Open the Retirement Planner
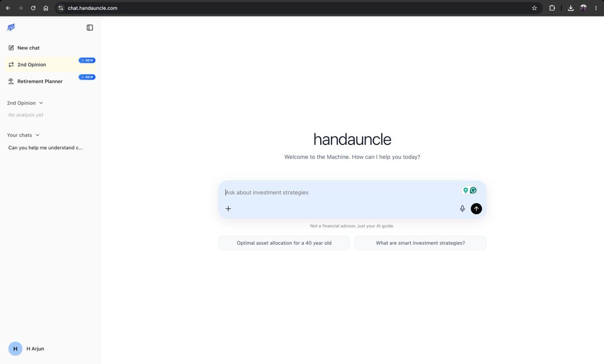The image size is (604, 364). (50, 81)
